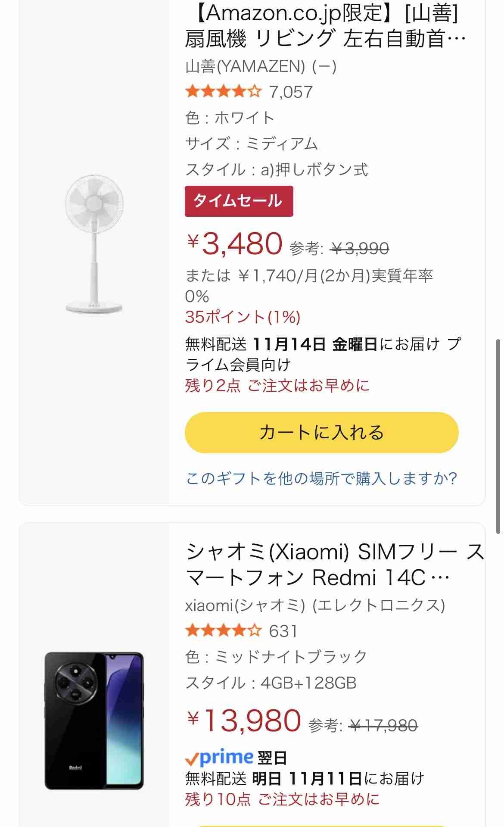Click the red タイムセール badge
Viewport: 504px width, 827px height.
coord(239,201)
